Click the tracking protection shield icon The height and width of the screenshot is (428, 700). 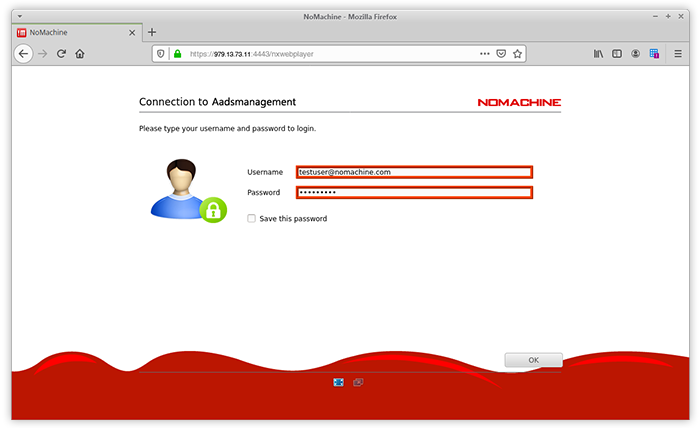[161, 54]
